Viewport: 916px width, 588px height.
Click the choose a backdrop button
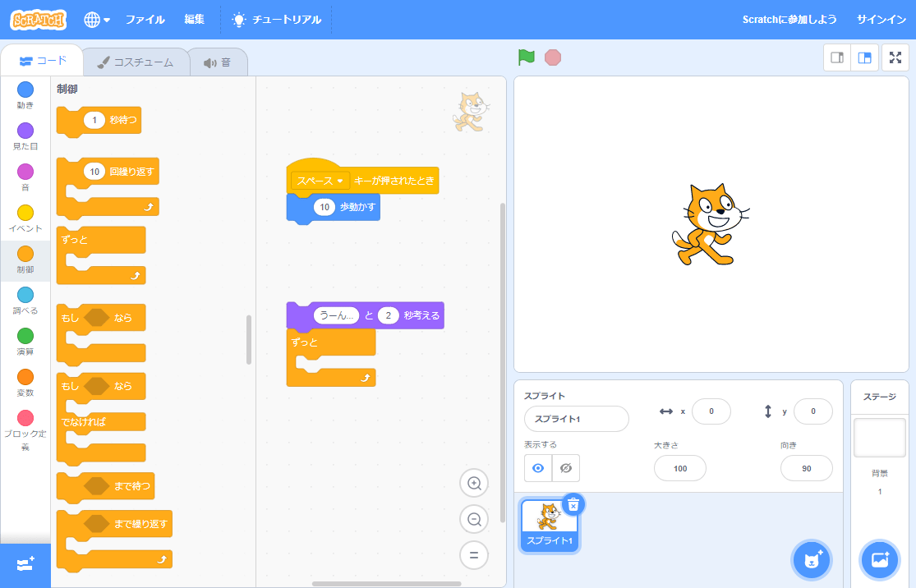click(880, 560)
